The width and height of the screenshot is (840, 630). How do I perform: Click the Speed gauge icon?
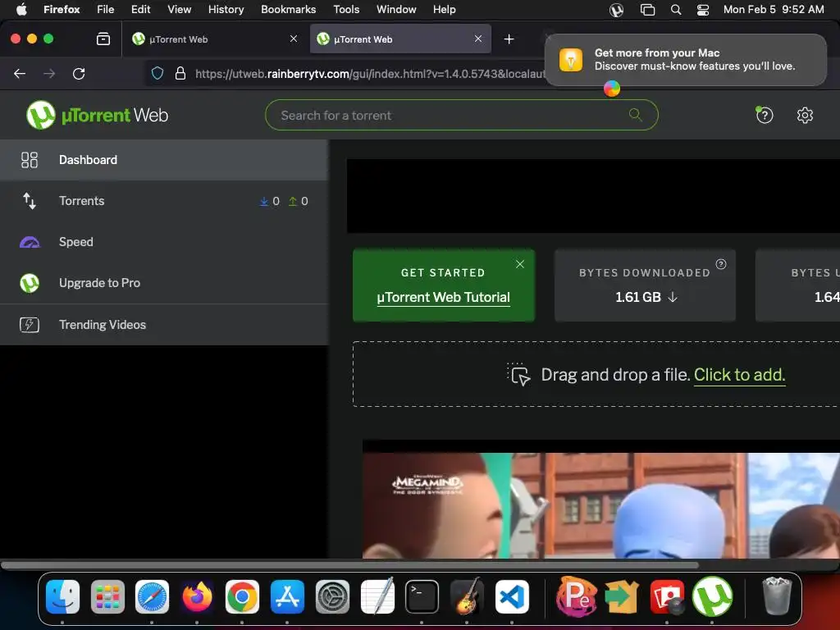[x=30, y=242]
